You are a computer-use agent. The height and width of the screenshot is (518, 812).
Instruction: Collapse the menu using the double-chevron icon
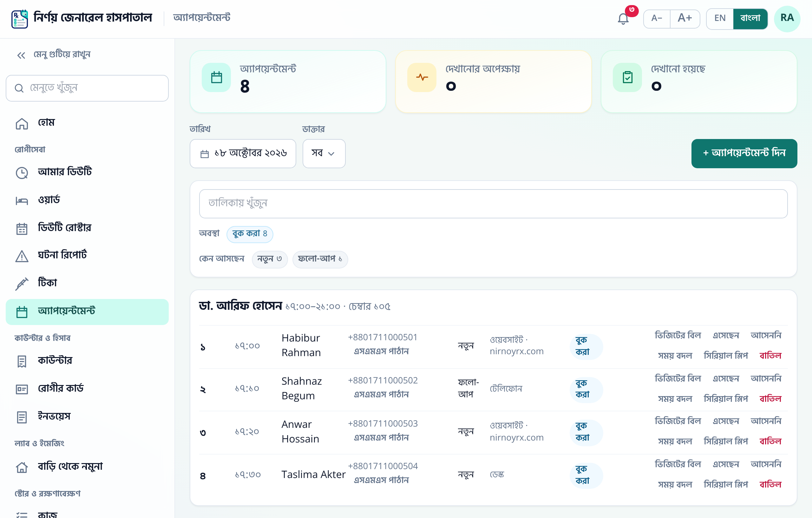tap(21, 55)
